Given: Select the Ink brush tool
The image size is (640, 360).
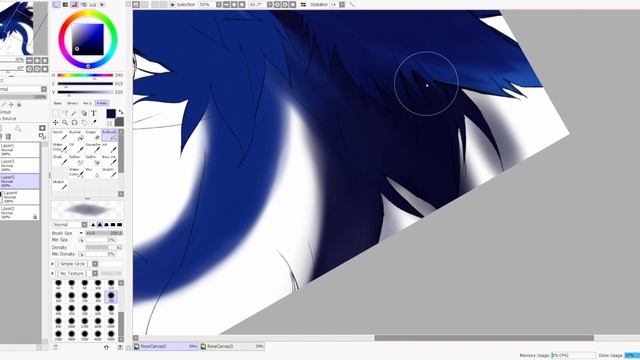Looking at the screenshot, I should tap(109, 148).
